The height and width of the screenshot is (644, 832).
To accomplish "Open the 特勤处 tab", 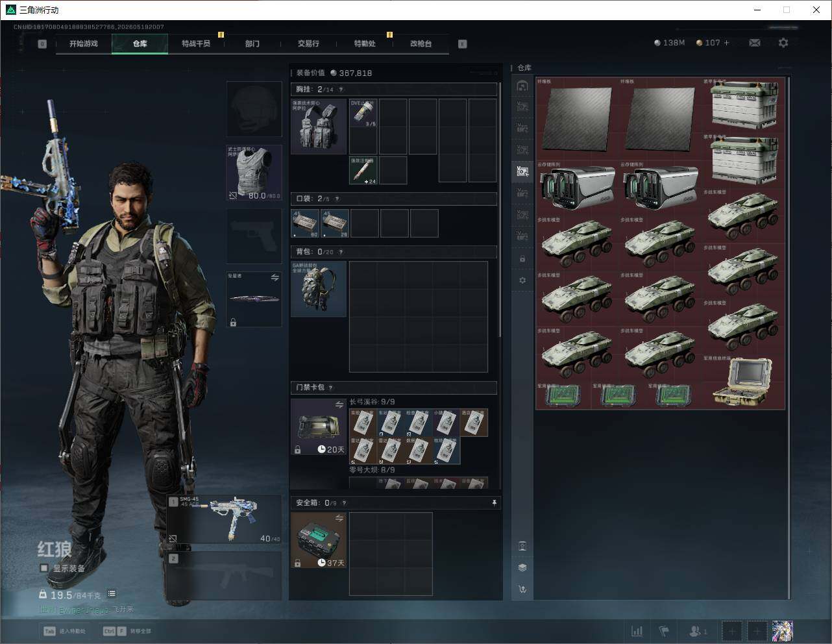I will (365, 43).
